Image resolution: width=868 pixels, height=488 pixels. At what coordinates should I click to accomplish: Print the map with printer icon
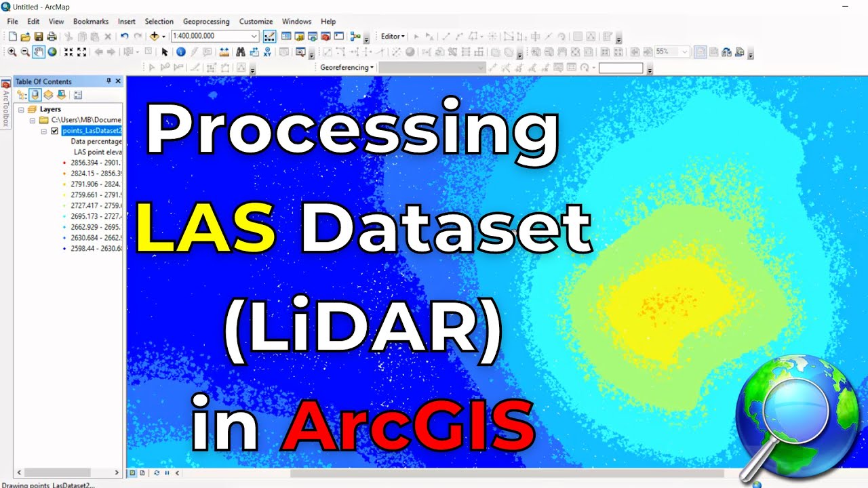pyautogui.click(x=52, y=36)
